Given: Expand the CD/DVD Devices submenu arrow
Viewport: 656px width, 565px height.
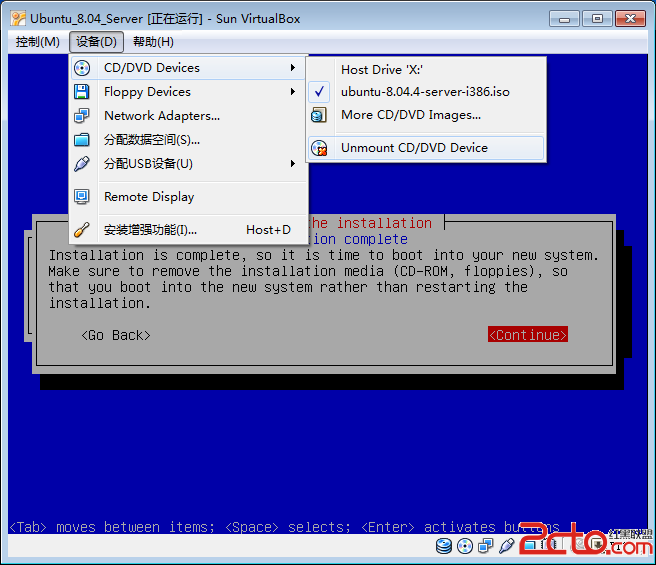Looking at the screenshot, I should 293,68.
